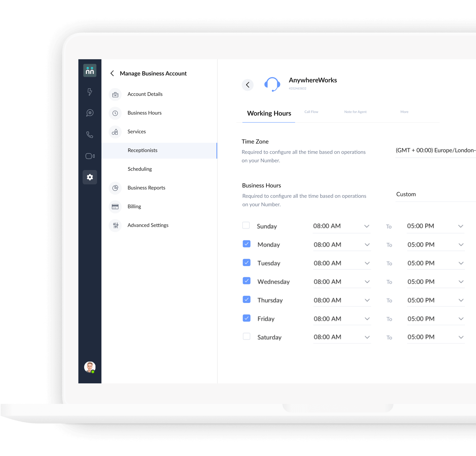Viewport: 476px width, 456px height.
Task: Switch to the Call Flow tab
Action: pos(311,112)
